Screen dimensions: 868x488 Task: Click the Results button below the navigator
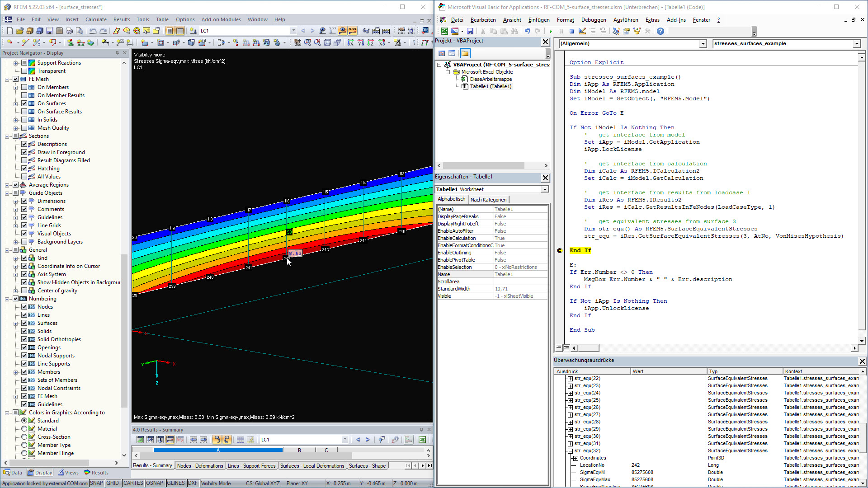coord(96,472)
